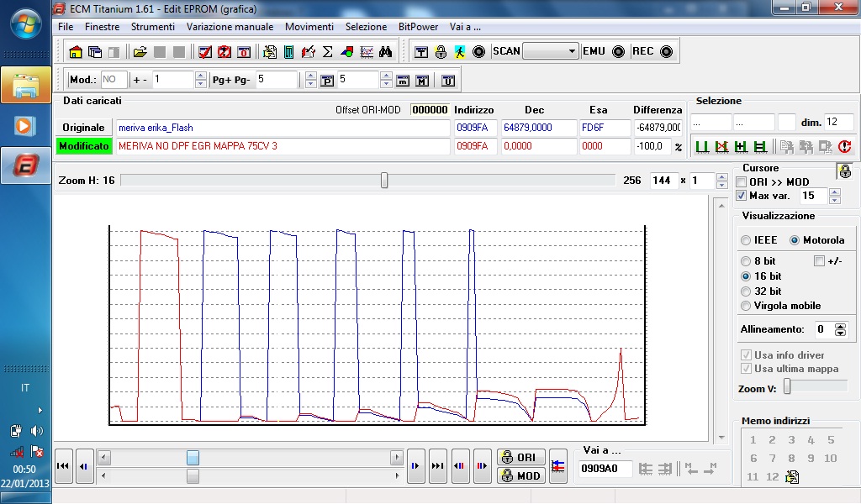Open the File menu
Screen dimensions: 861x504
click(66, 27)
